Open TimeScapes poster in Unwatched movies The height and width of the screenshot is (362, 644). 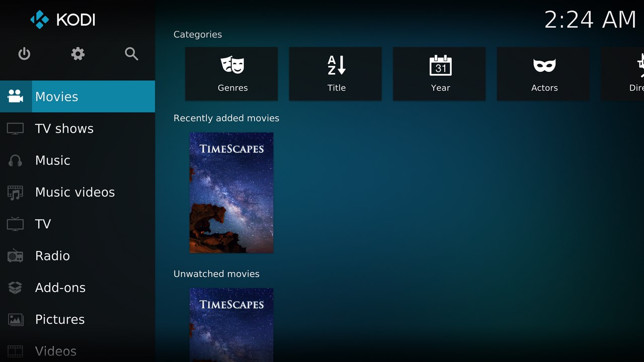(x=231, y=325)
